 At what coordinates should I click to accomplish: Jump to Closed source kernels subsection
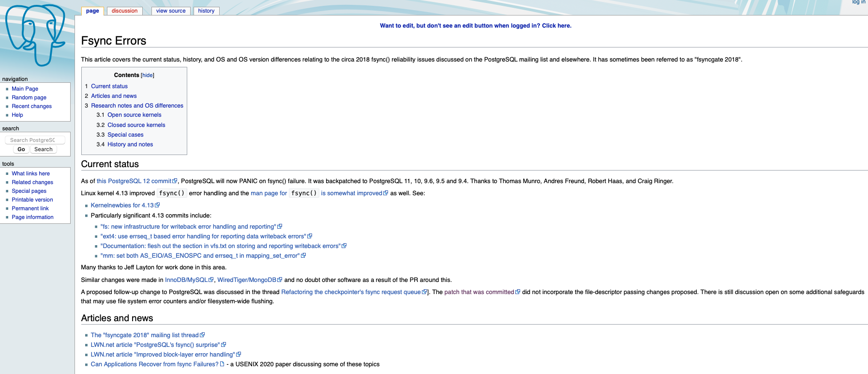(136, 125)
